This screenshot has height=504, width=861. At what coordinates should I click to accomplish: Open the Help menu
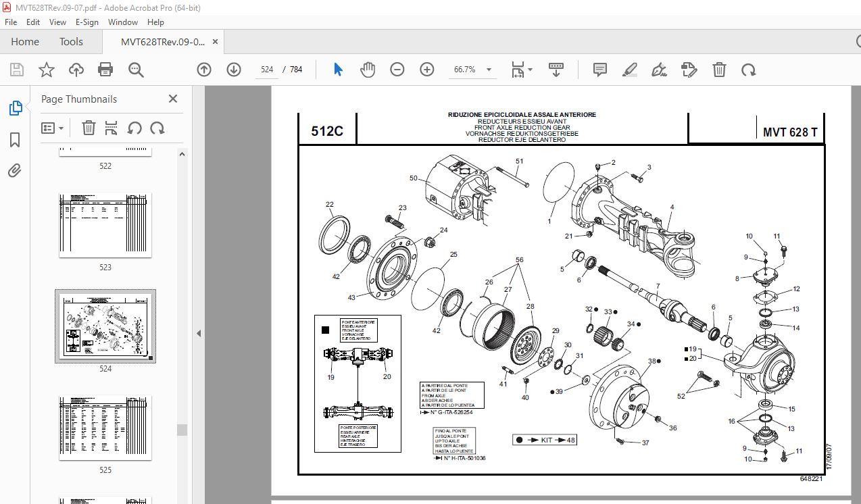155,22
